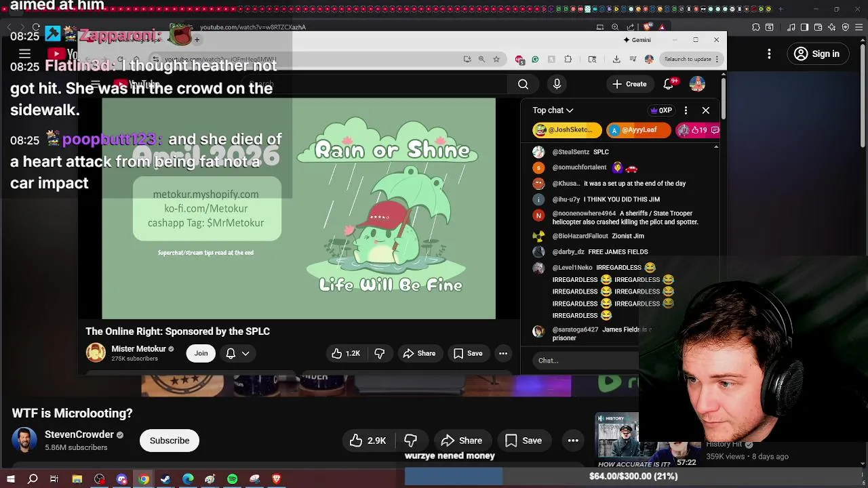Open YouTube notifications bell with 9+ badge

[669, 83]
